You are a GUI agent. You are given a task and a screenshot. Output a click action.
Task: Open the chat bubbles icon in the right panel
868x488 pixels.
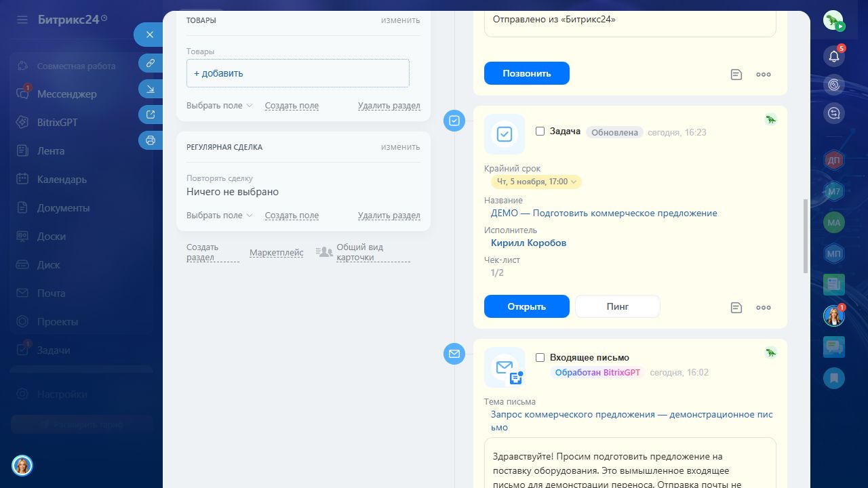[x=834, y=347]
